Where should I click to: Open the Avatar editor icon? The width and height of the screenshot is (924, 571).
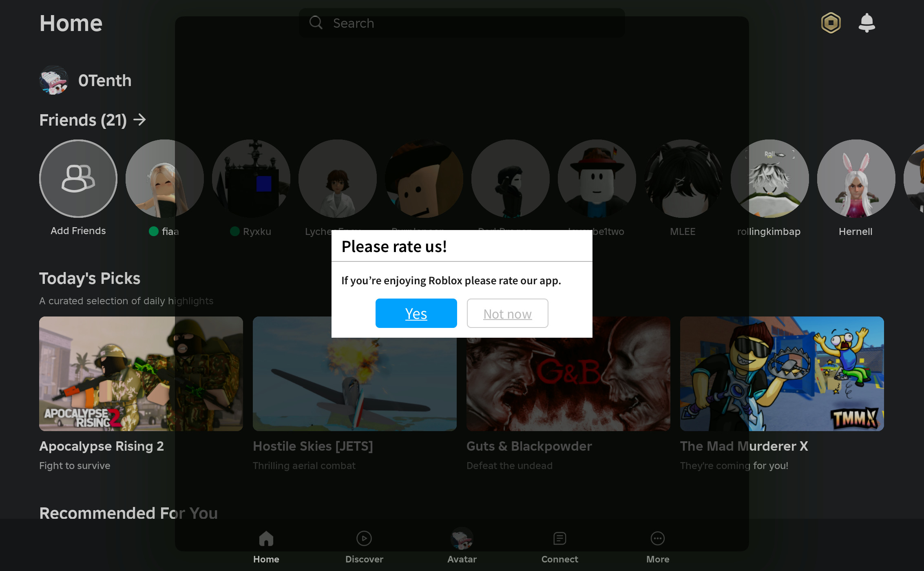[462, 539]
